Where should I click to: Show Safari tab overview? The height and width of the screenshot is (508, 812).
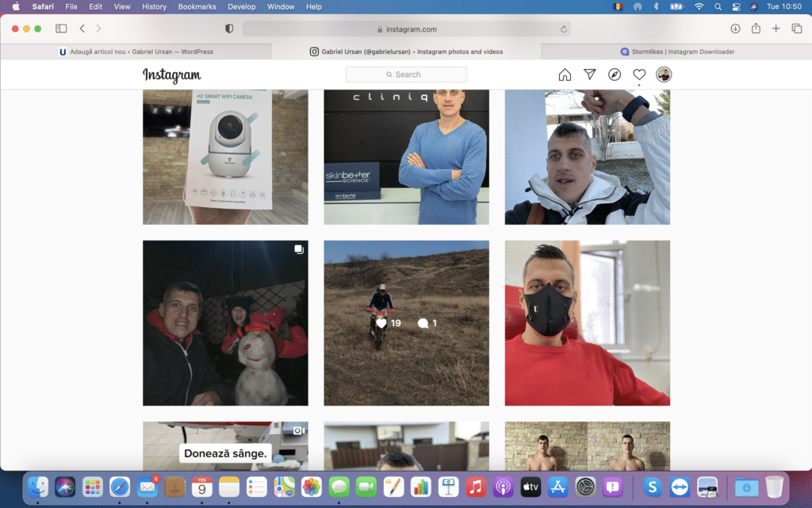click(x=796, y=29)
